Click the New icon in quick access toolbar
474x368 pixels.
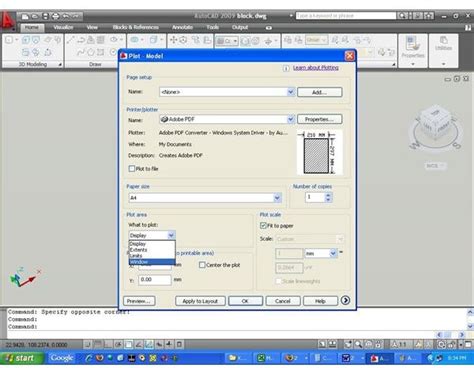click(25, 16)
